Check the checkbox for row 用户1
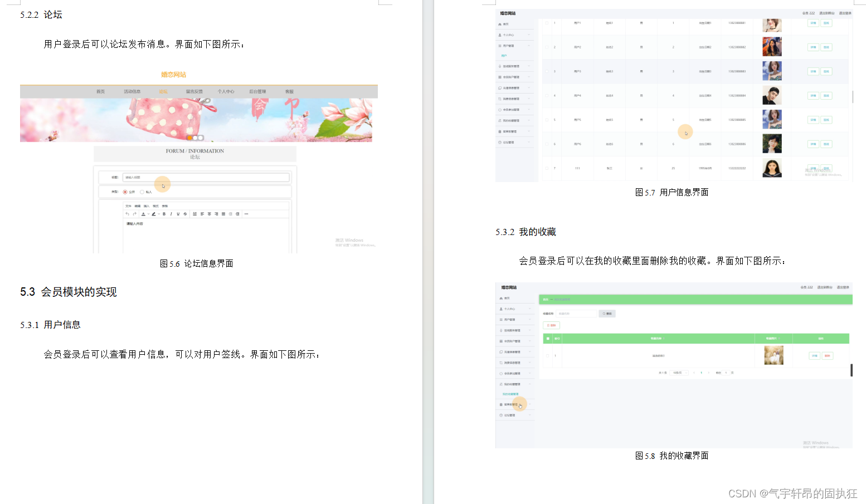Image resolution: width=866 pixels, height=504 pixels. pyautogui.click(x=547, y=23)
